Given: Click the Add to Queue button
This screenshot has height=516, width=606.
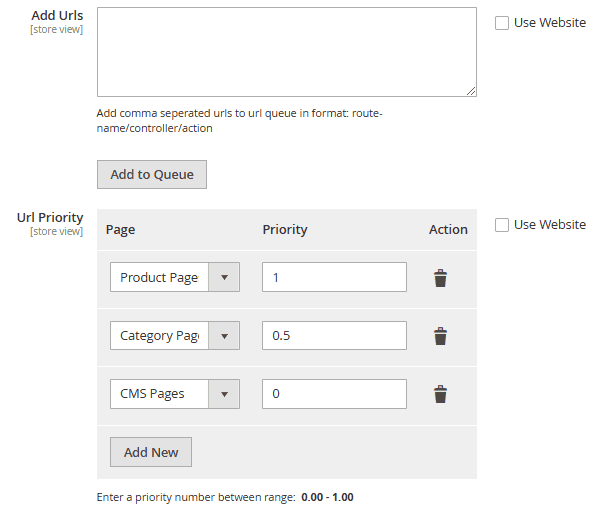Looking at the screenshot, I should click(152, 174).
